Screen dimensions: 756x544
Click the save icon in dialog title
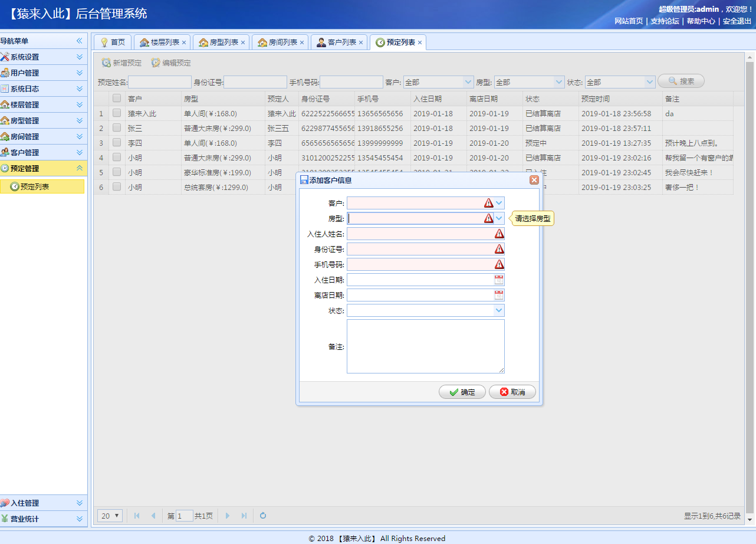tap(304, 180)
